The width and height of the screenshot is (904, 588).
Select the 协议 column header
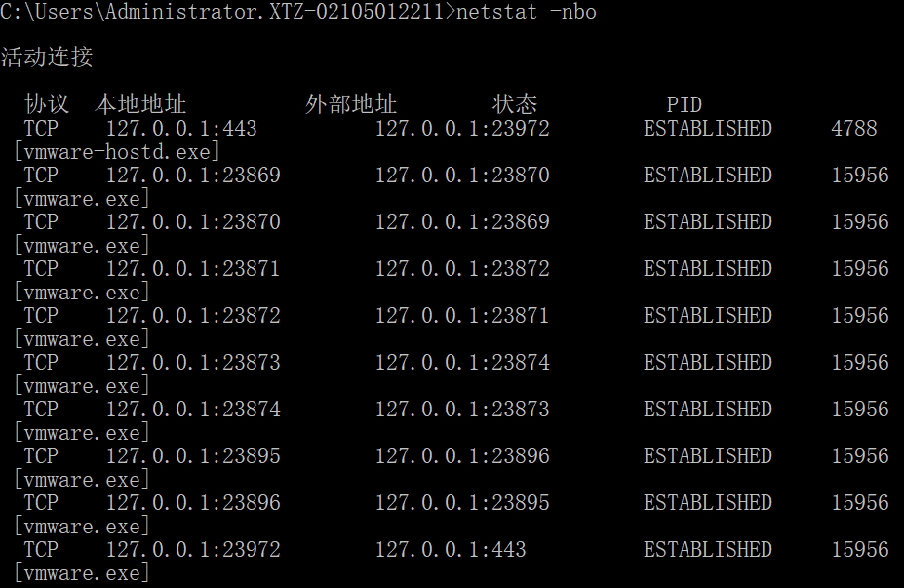click(x=48, y=104)
